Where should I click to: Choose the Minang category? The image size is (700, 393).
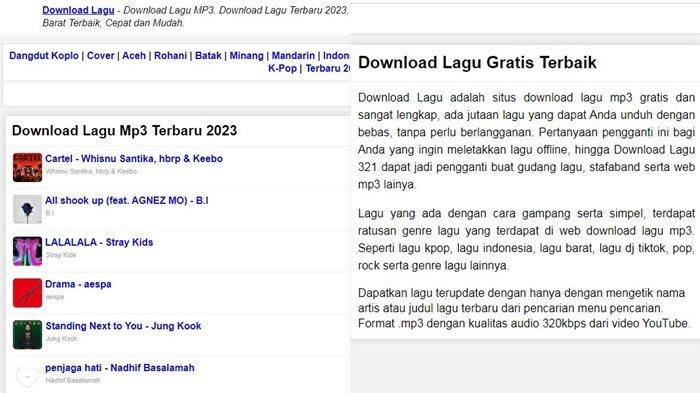246,56
